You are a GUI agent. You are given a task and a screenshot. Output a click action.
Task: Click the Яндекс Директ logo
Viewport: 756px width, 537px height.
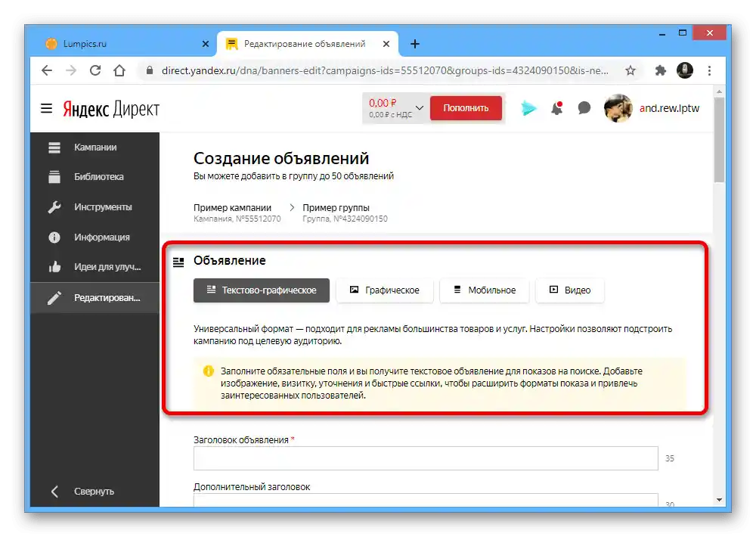[111, 109]
